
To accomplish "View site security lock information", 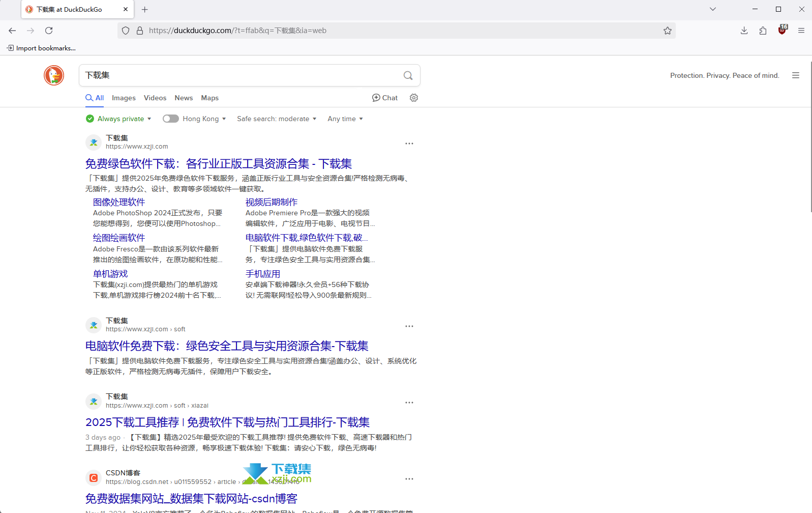I will tap(140, 31).
